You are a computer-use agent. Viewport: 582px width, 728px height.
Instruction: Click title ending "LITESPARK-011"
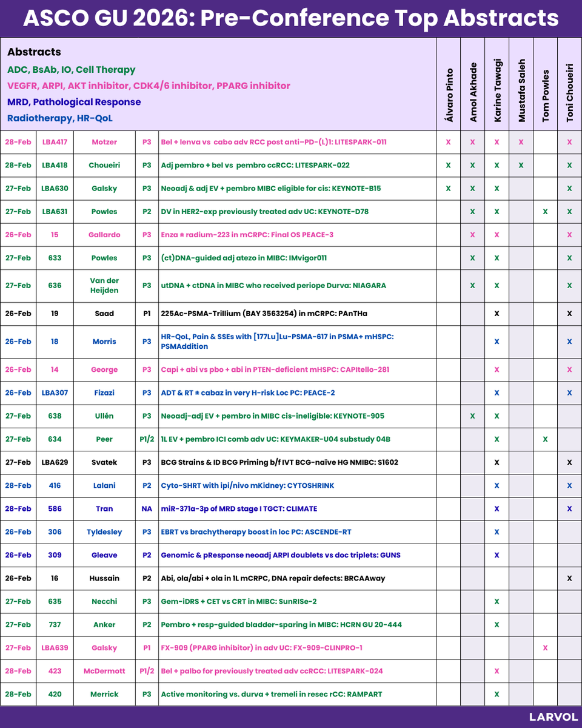pyautogui.click(x=273, y=142)
